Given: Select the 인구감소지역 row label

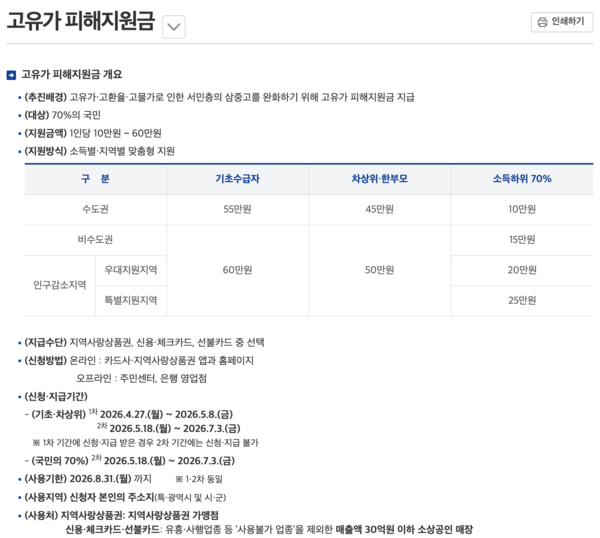Looking at the screenshot, I should 60,285.
